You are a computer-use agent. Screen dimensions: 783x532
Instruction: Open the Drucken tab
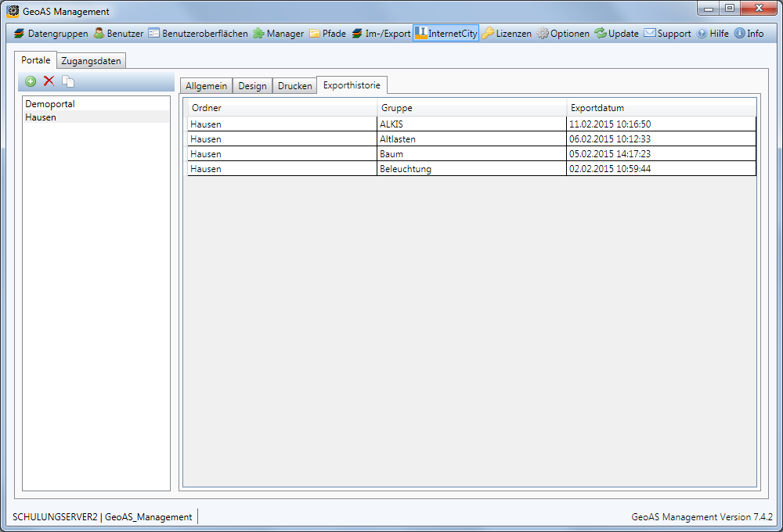coord(294,86)
